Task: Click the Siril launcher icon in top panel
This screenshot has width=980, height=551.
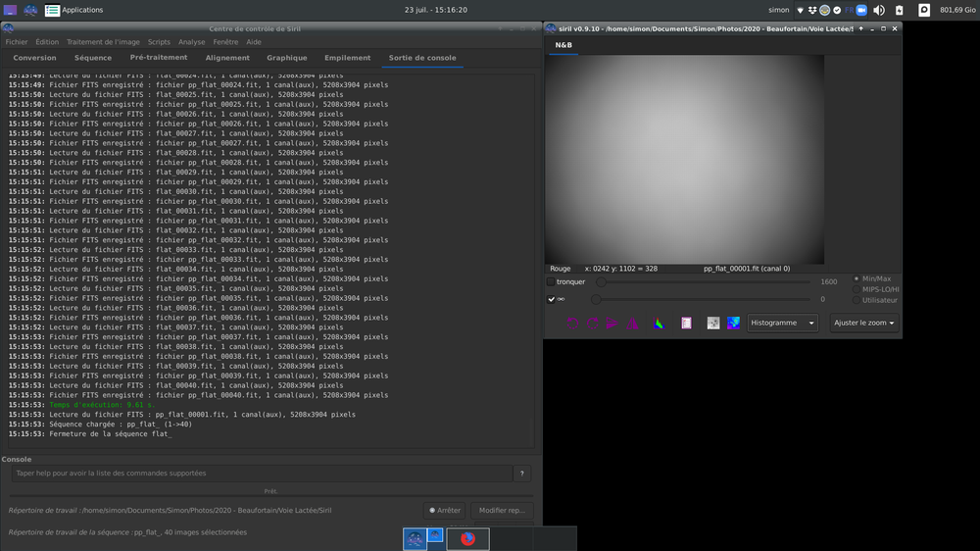Action: [30, 10]
